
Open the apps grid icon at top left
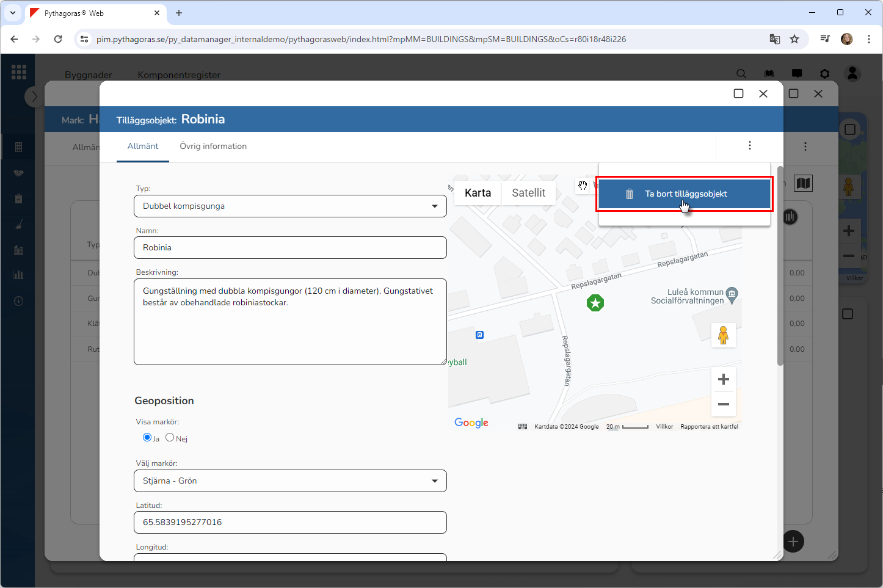pyautogui.click(x=19, y=72)
